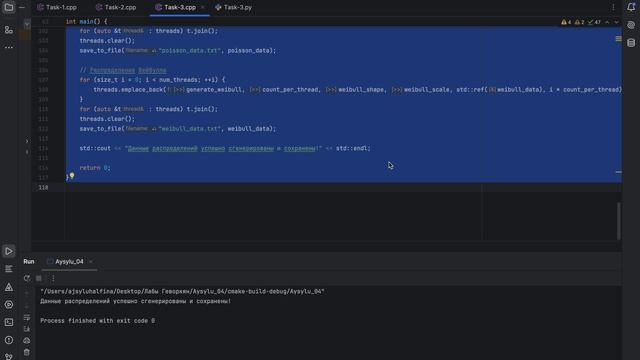Click the typo checkmark count 47
640x360 pixels.
(594, 22)
